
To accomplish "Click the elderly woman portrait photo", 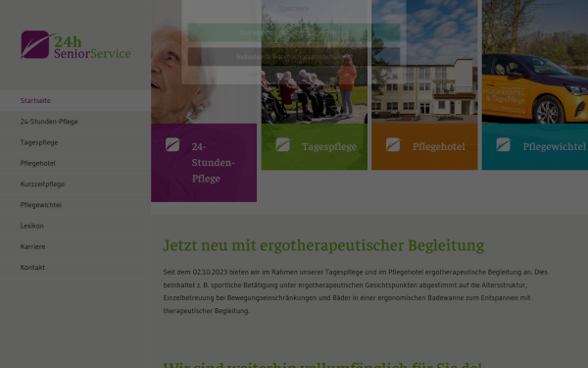I will (x=204, y=62).
